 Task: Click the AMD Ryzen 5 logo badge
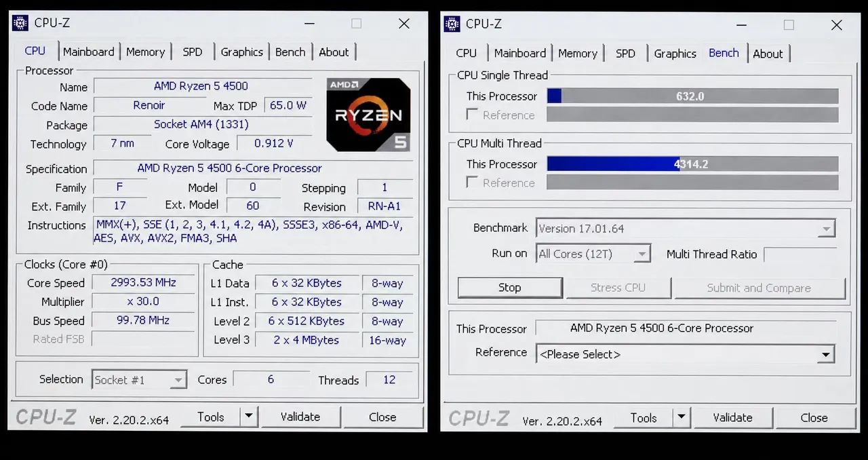pos(368,114)
